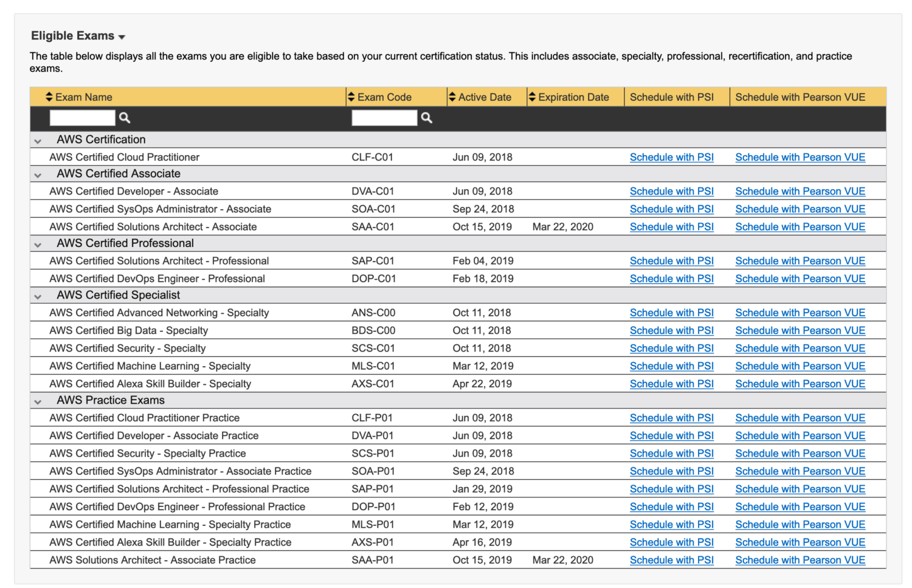
Task: Sort table by Expiration Date column arrows
Action: 532,97
